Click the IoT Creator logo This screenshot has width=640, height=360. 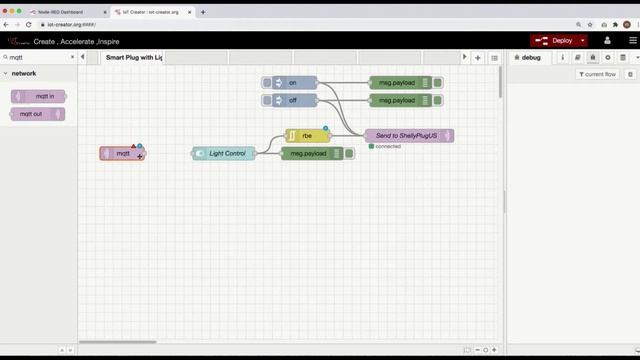click(x=19, y=41)
